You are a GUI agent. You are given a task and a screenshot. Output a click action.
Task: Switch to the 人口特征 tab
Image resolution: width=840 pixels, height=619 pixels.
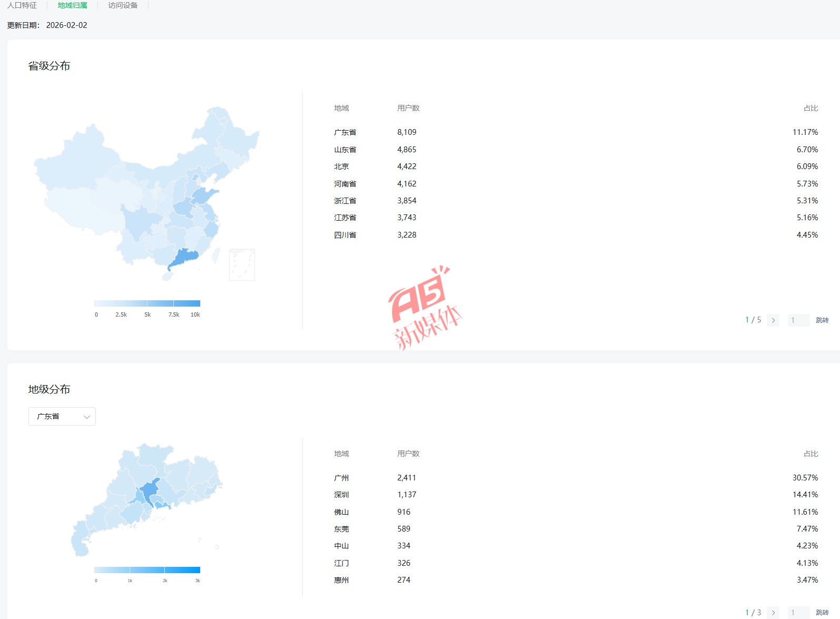click(x=22, y=5)
